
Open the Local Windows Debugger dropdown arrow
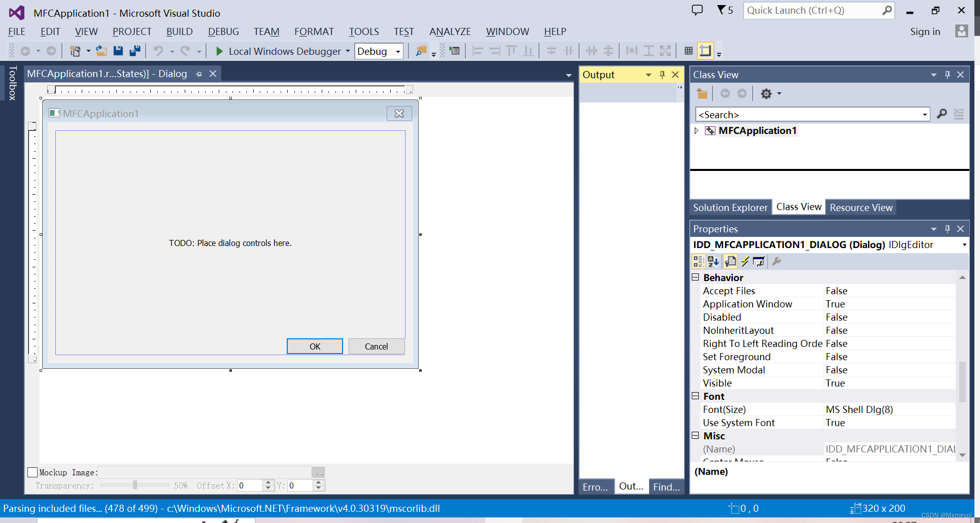click(348, 51)
